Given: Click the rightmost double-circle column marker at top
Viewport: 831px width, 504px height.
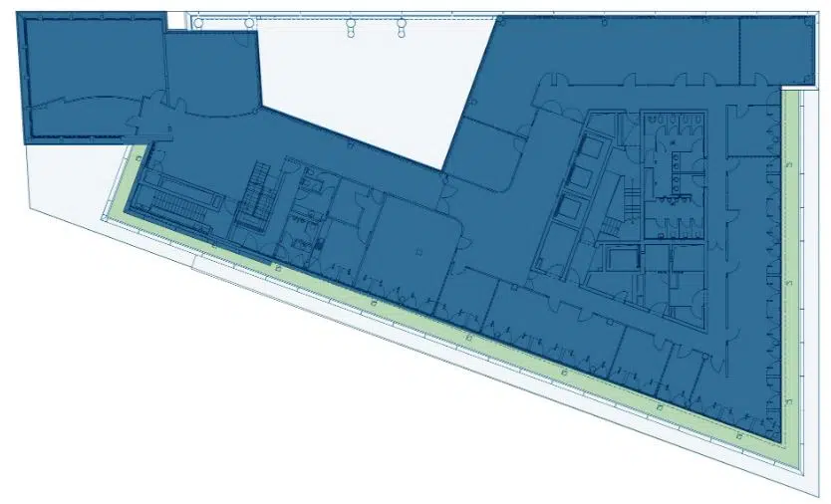Looking at the screenshot, I should point(402,27).
